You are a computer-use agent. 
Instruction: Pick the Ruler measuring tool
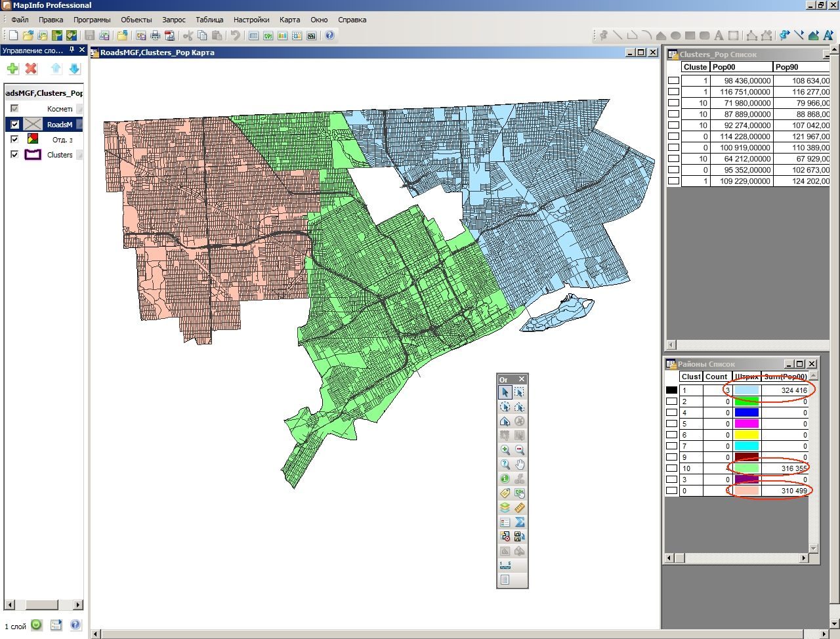pos(520,508)
